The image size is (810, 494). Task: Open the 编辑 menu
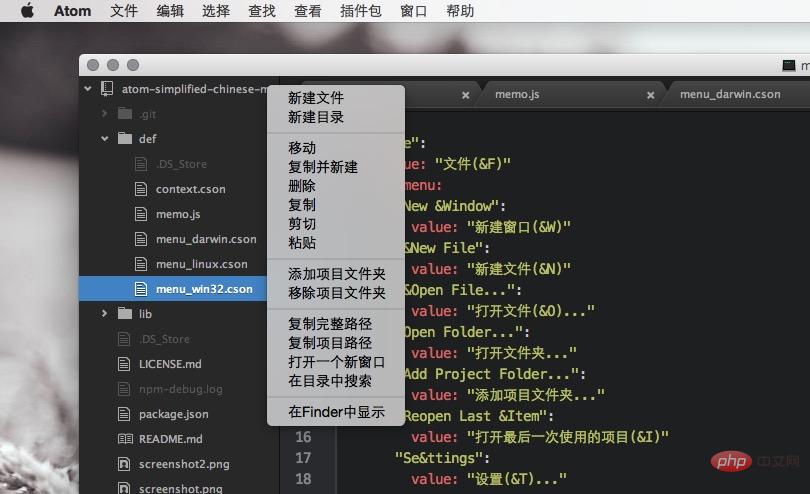(170, 11)
